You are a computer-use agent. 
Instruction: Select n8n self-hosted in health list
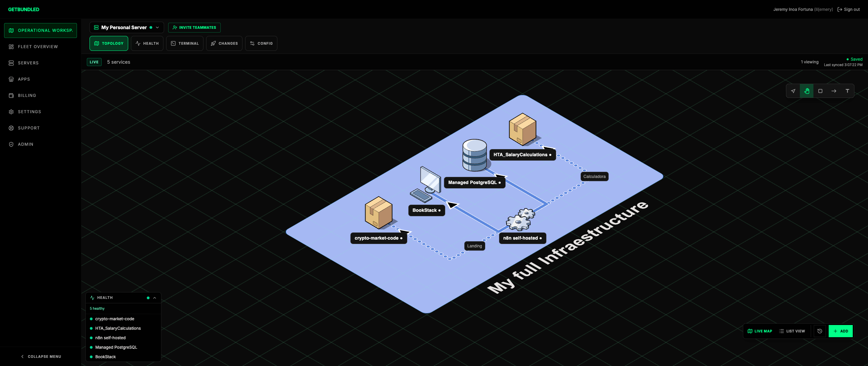pyautogui.click(x=123, y=338)
